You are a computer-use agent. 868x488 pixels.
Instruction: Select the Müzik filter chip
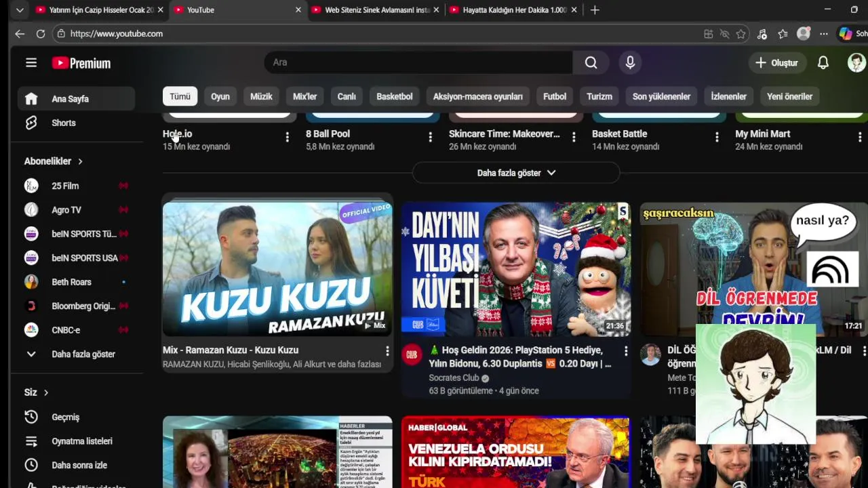click(x=261, y=96)
